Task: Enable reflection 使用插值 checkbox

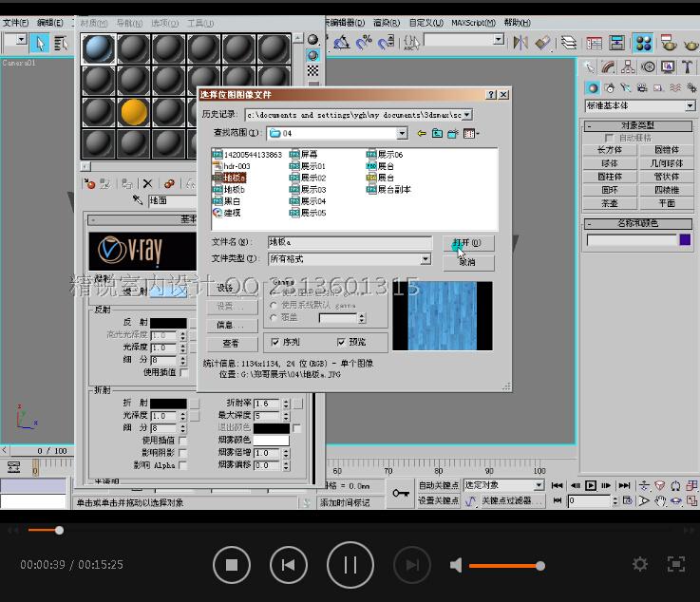Action: click(x=183, y=372)
